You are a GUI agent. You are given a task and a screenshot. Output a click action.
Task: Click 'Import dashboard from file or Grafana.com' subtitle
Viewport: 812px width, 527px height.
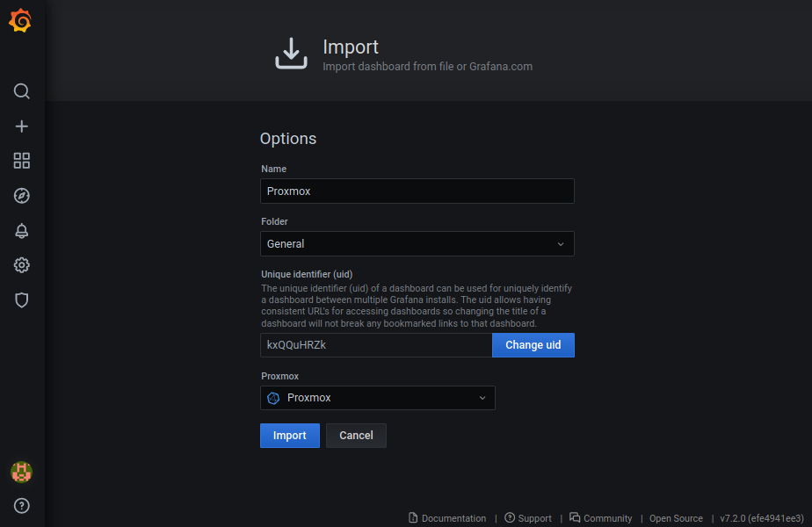tap(427, 66)
